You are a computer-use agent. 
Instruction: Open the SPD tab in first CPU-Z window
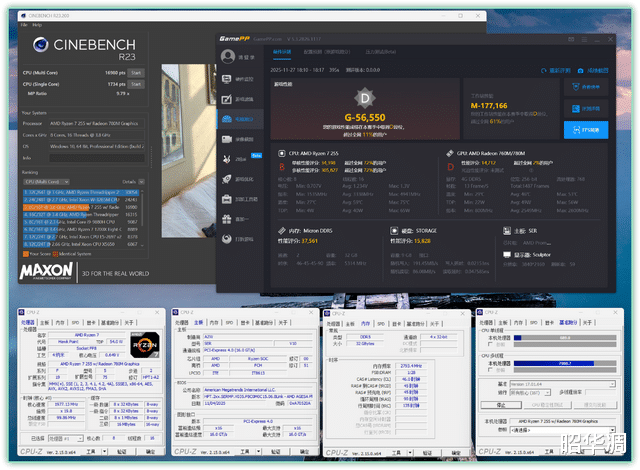click(x=76, y=322)
